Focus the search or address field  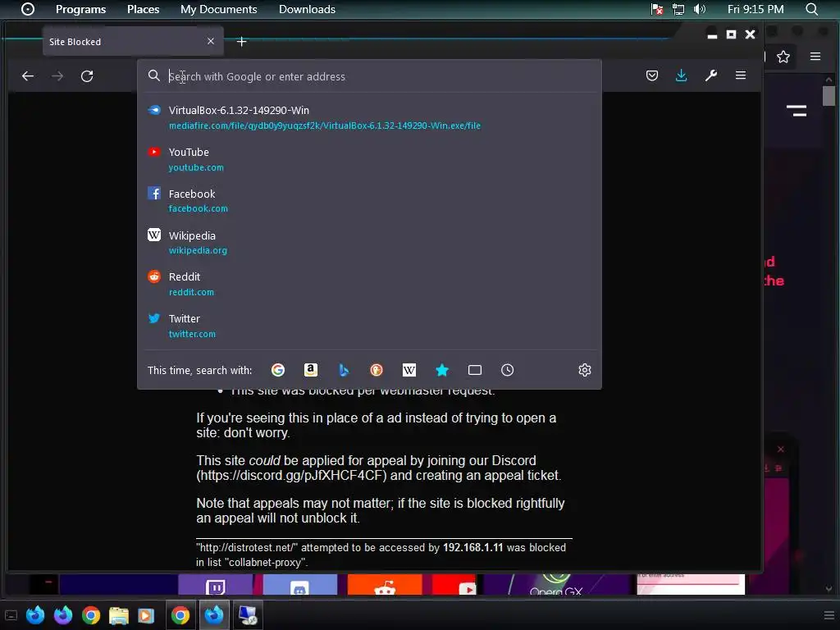click(370, 76)
